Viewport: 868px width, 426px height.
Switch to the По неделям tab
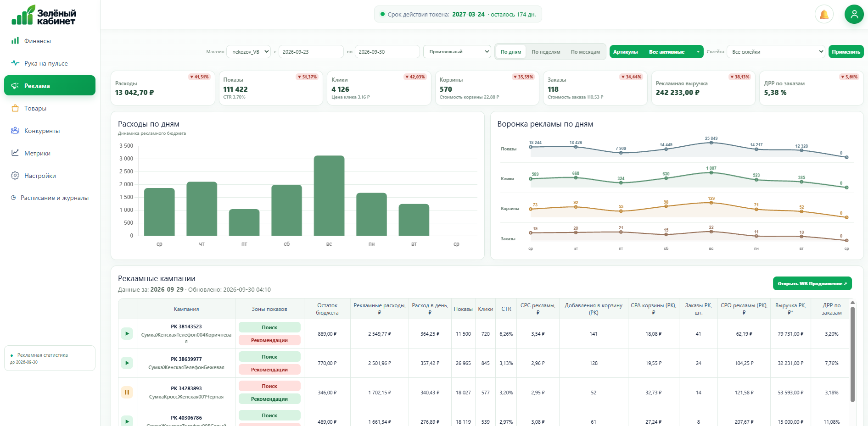[546, 52]
